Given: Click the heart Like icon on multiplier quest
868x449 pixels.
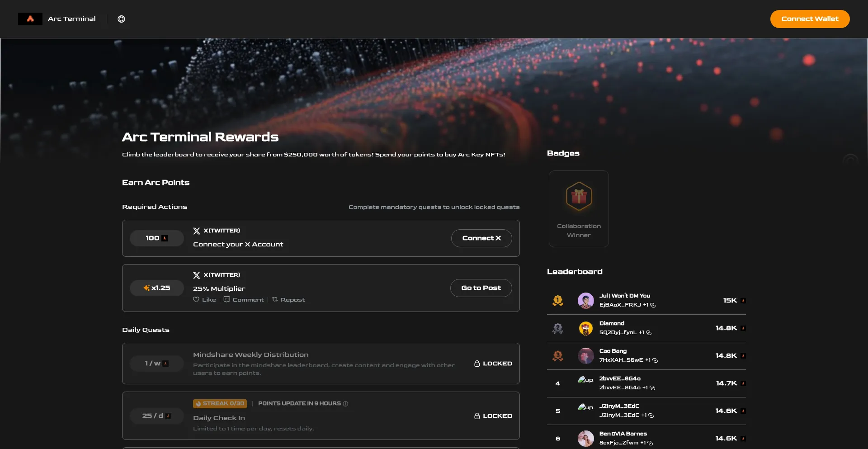Looking at the screenshot, I should pos(196,299).
